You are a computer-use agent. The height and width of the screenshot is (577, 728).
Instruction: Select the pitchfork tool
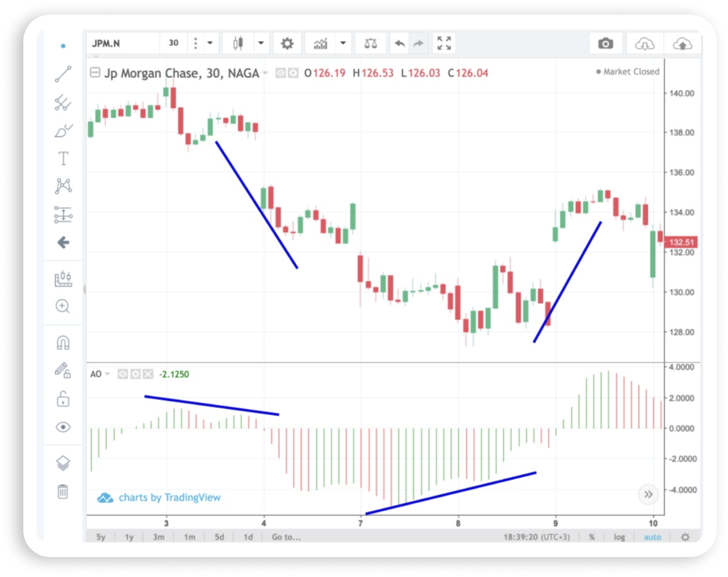[63, 103]
